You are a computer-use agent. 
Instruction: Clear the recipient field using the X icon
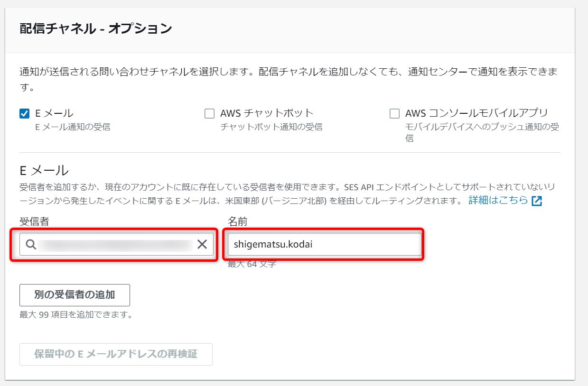pyautogui.click(x=201, y=245)
